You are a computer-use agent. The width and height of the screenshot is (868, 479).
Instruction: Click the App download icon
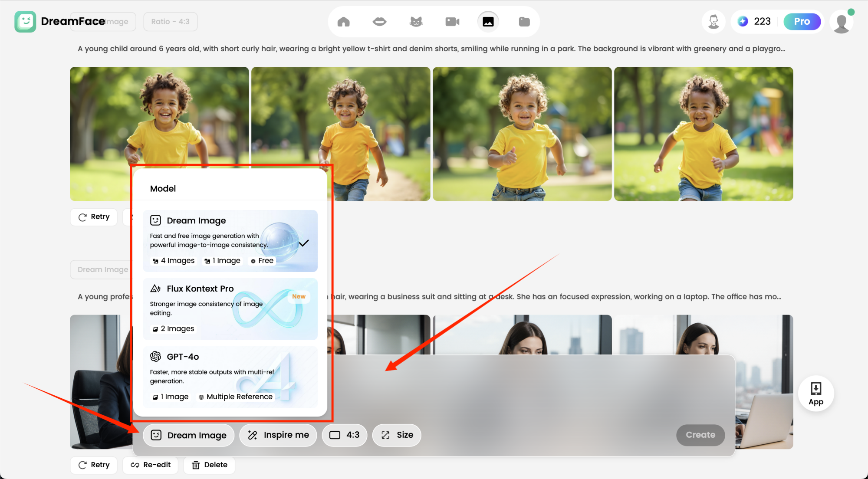(x=816, y=393)
